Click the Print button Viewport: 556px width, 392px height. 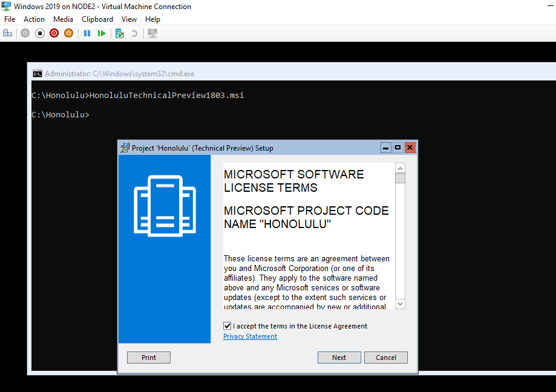coord(149,358)
